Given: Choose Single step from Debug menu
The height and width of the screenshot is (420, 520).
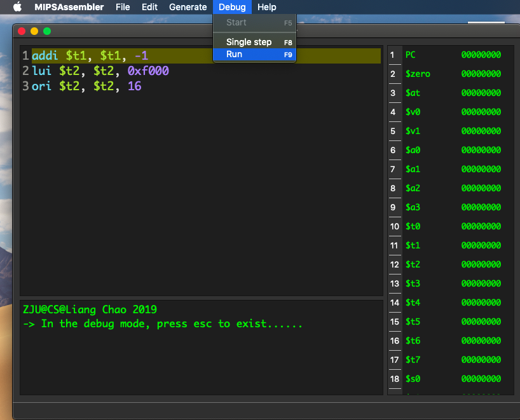Looking at the screenshot, I should 255,42.
